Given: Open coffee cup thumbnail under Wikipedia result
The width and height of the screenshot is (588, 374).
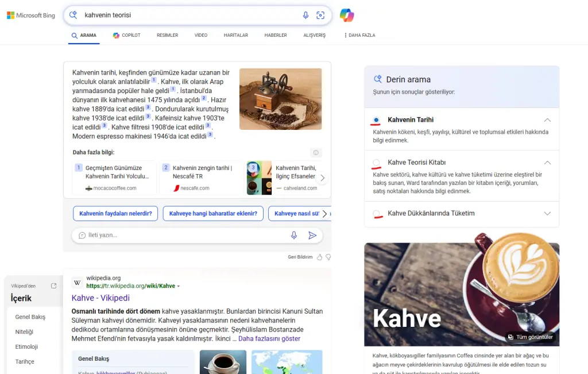Looking at the screenshot, I should [223, 362].
